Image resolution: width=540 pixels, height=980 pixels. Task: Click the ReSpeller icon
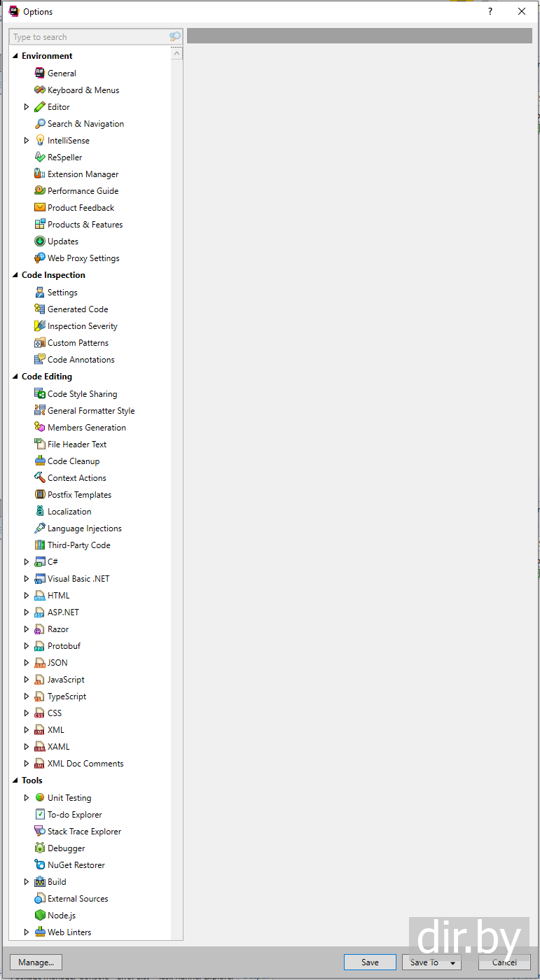pos(40,157)
